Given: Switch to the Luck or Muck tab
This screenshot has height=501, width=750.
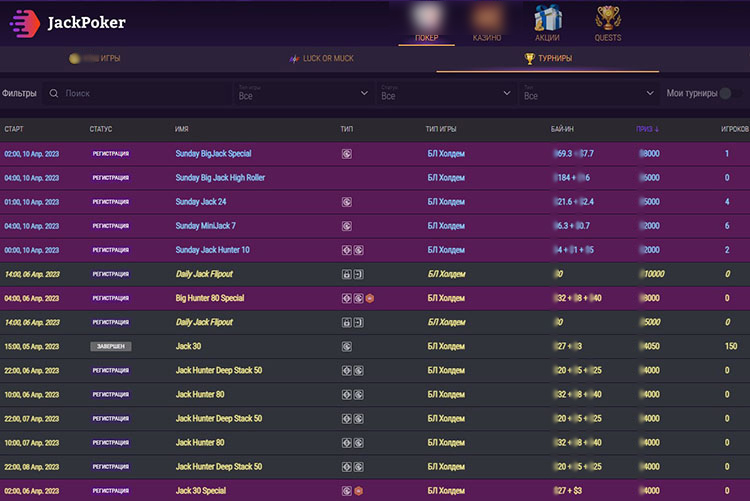Looking at the screenshot, I should click(x=321, y=59).
